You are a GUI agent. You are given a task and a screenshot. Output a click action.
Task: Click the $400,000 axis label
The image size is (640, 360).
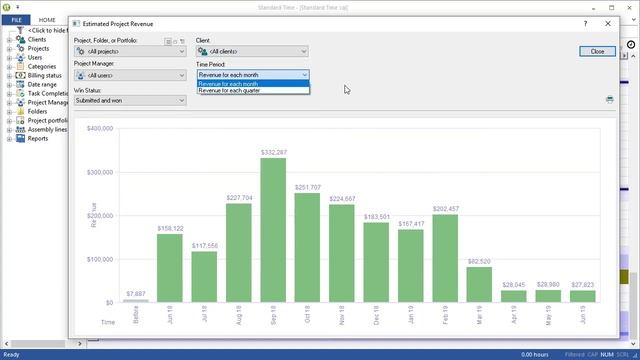click(x=100, y=129)
